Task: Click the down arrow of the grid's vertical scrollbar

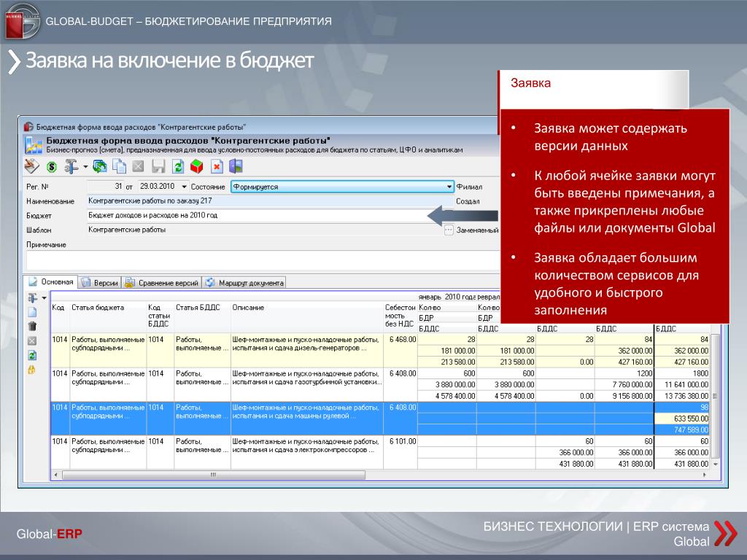Action: click(715, 464)
